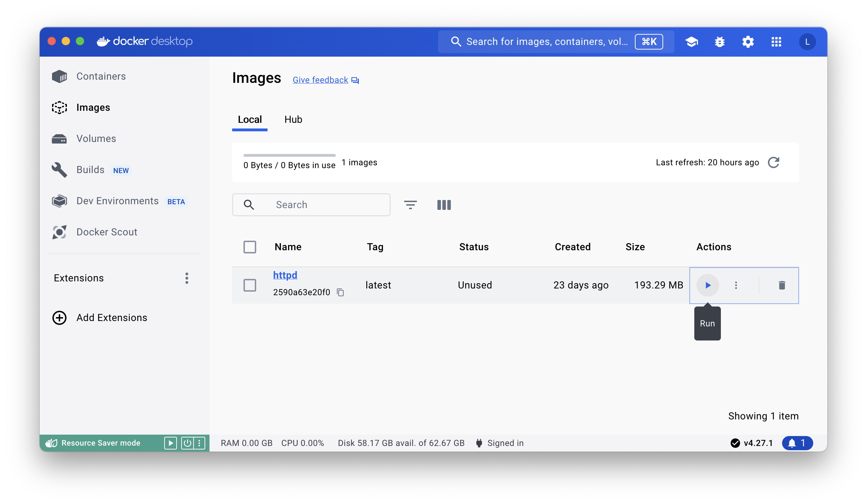This screenshot has width=867, height=504.
Task: Open the user account avatar L
Action: click(x=808, y=42)
